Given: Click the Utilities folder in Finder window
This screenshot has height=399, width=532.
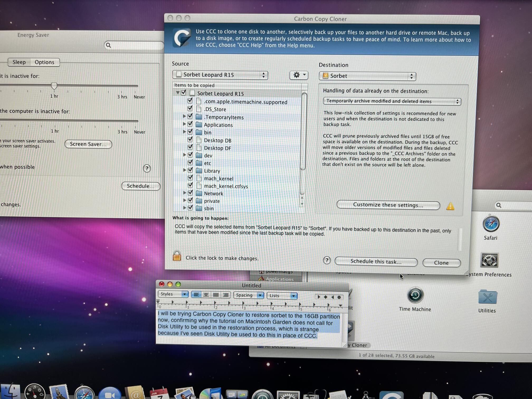Looking at the screenshot, I should coord(487,297).
